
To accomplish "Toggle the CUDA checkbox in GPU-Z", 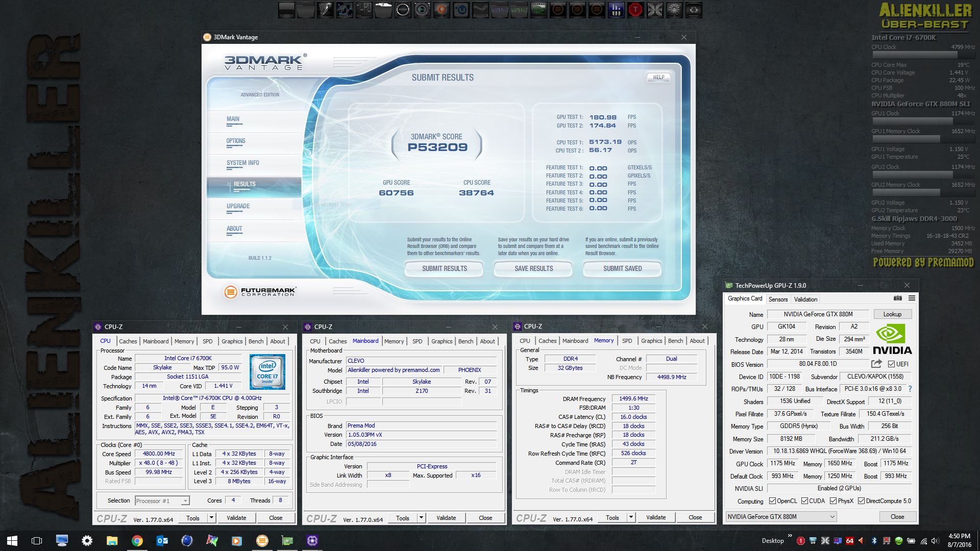I will [804, 501].
